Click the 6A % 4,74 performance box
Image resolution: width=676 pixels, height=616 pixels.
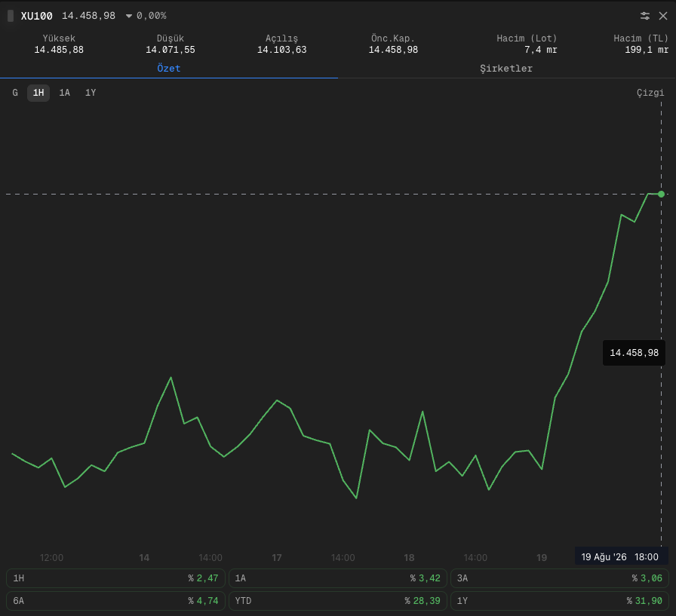coord(115,600)
